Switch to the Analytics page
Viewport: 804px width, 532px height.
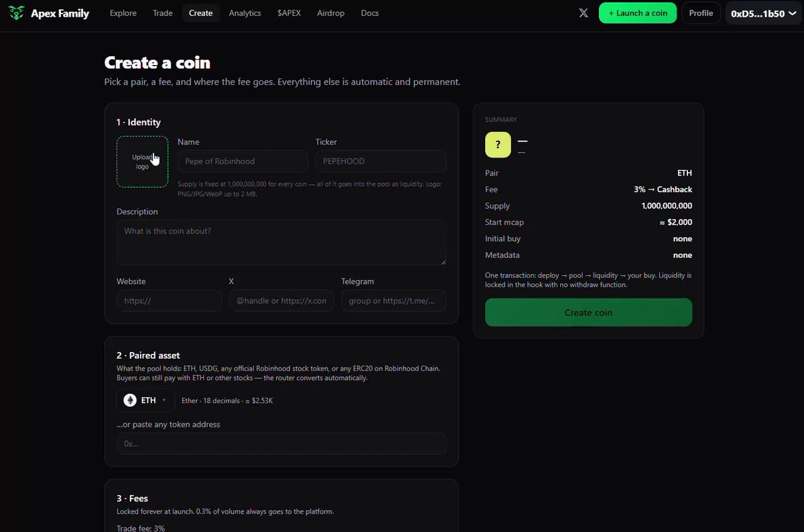tap(245, 13)
